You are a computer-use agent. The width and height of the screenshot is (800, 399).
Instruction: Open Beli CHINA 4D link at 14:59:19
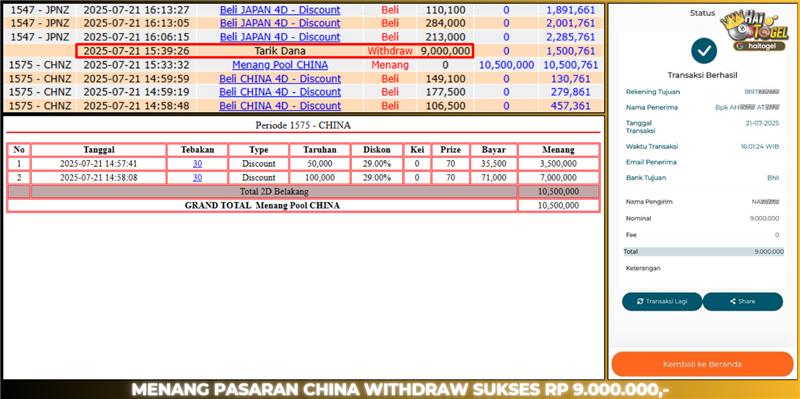(x=280, y=92)
